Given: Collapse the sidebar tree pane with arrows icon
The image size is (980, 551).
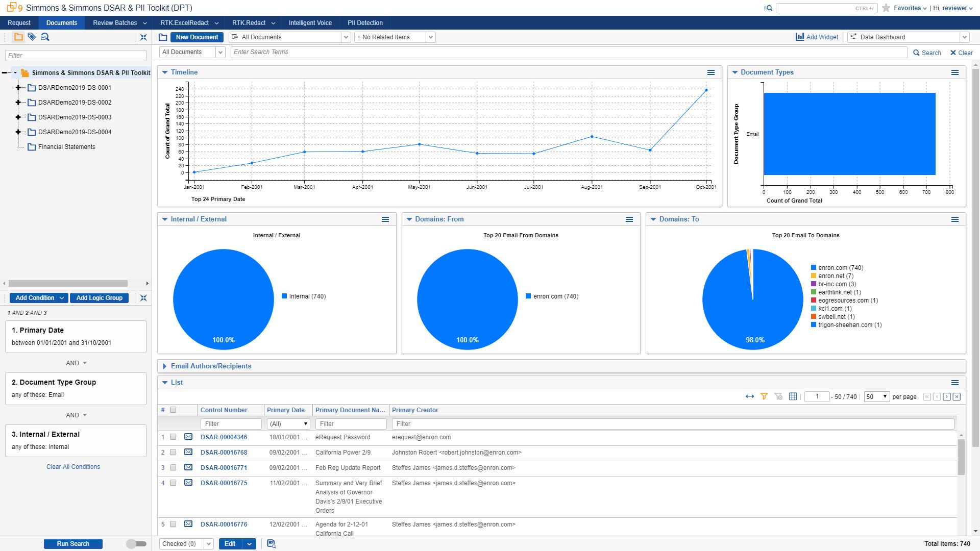Looking at the screenshot, I should (143, 37).
